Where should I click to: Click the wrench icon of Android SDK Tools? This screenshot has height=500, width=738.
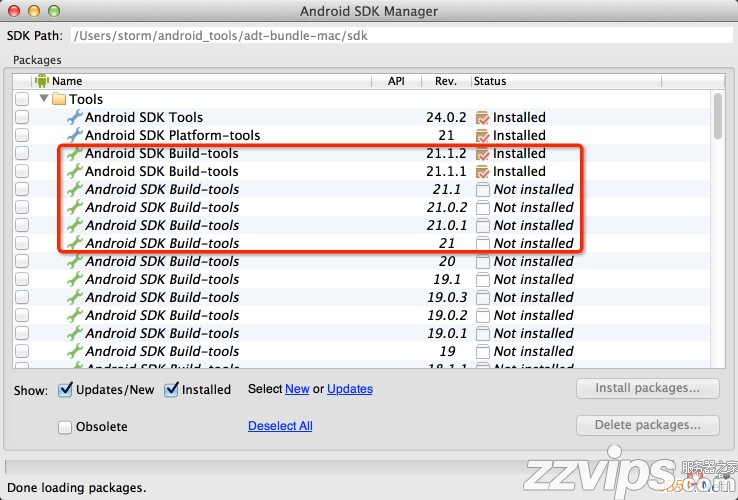point(75,117)
